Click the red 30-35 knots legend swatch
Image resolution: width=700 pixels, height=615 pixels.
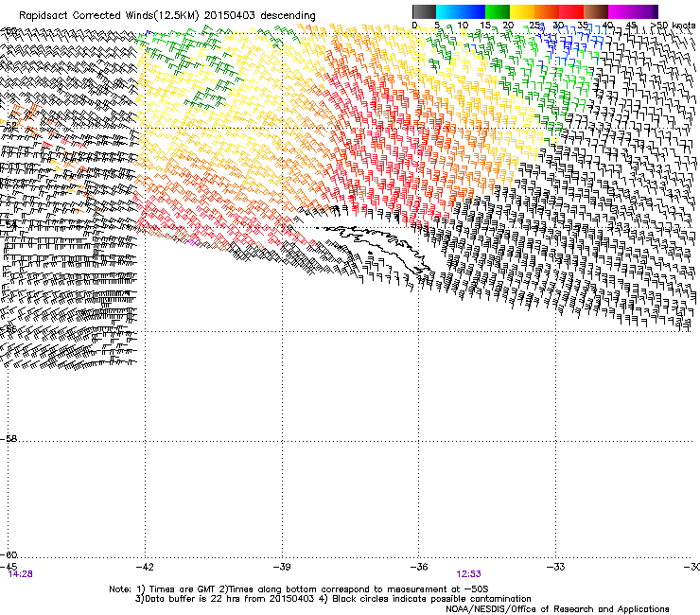pos(571,11)
